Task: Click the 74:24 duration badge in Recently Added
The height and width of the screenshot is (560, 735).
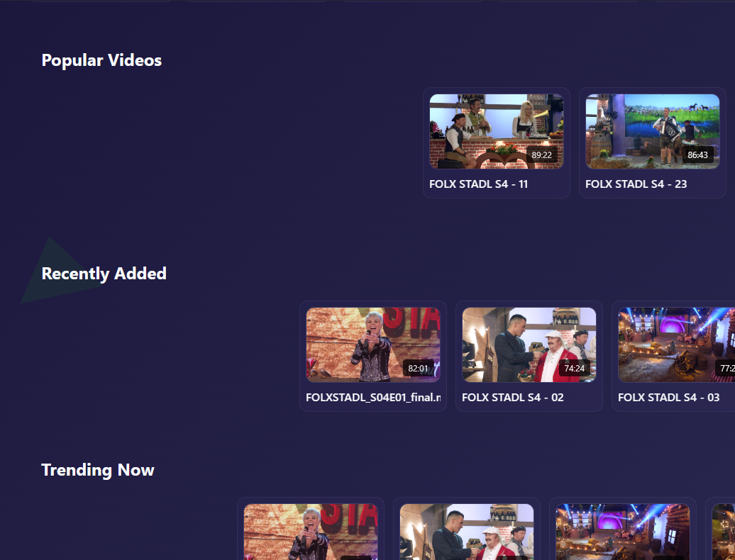Action: [575, 369]
